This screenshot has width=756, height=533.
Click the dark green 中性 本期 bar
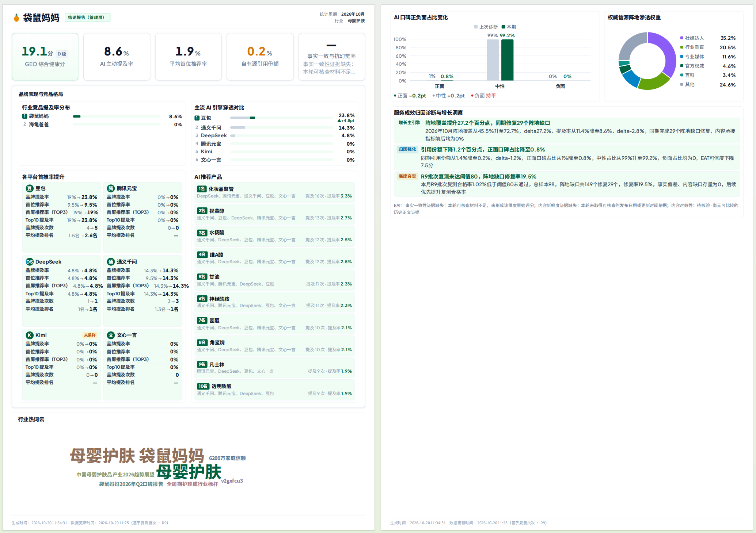[x=507, y=60]
